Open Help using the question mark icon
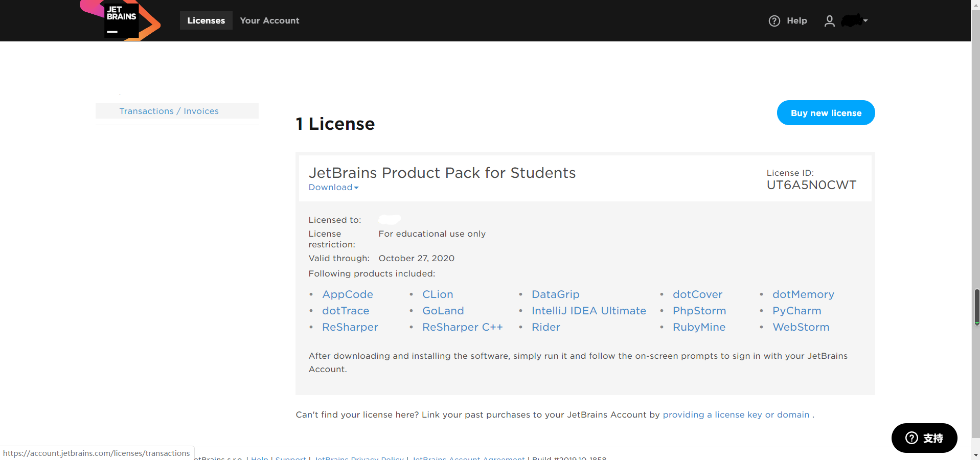Screen dimensions: 980x460 [x=774, y=21]
